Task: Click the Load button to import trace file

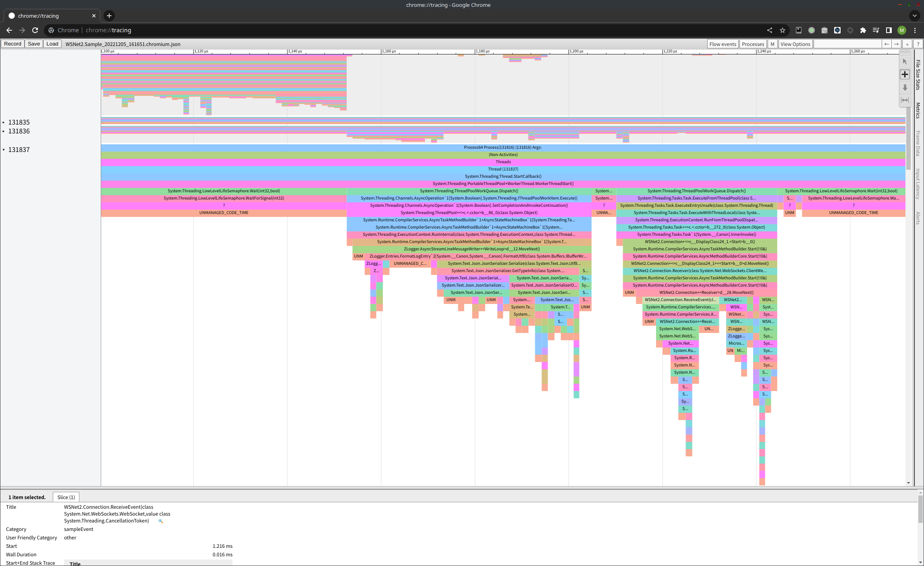Action: point(52,44)
